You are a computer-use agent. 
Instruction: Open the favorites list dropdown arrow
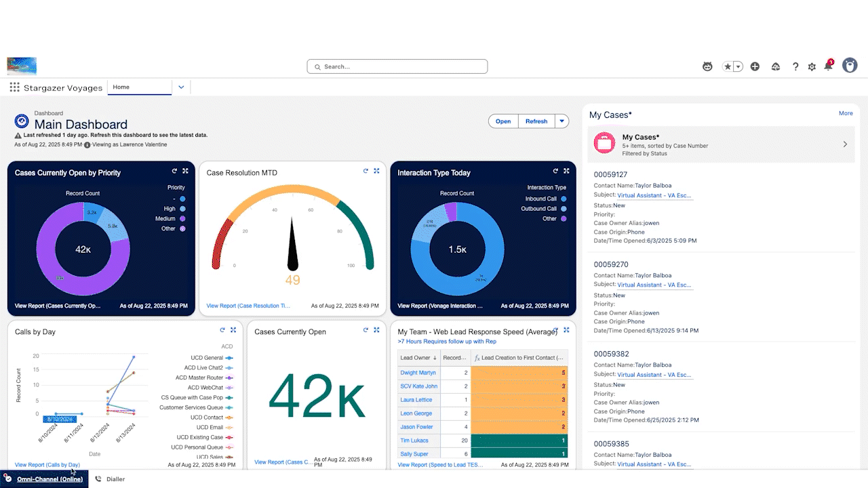[737, 66]
